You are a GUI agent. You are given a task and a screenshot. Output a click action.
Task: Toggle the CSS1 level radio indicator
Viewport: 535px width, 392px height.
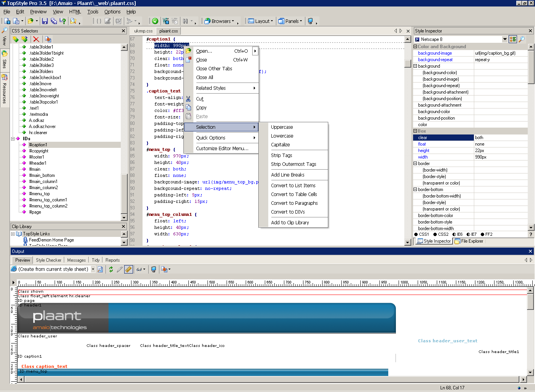(x=416, y=235)
